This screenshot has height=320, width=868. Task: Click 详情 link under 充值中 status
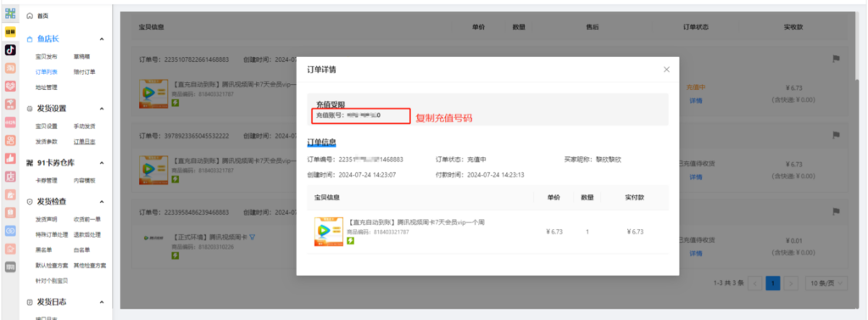(x=695, y=101)
